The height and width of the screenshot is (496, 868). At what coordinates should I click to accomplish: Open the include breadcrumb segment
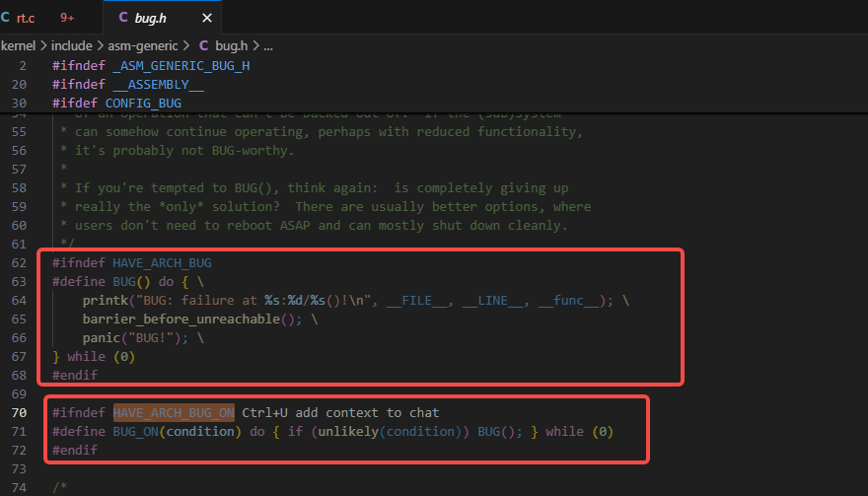(71, 46)
